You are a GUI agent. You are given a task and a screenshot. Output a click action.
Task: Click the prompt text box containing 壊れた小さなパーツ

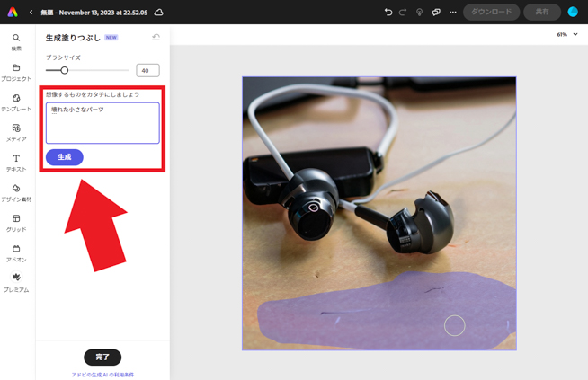click(x=102, y=123)
